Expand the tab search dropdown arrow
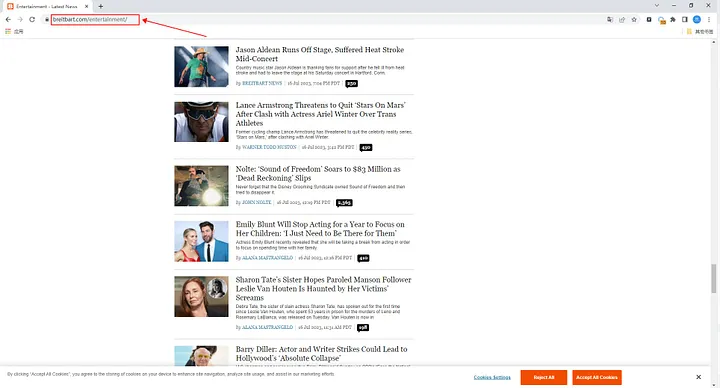Image resolution: width=720 pixels, height=388 pixels. [x=657, y=6]
